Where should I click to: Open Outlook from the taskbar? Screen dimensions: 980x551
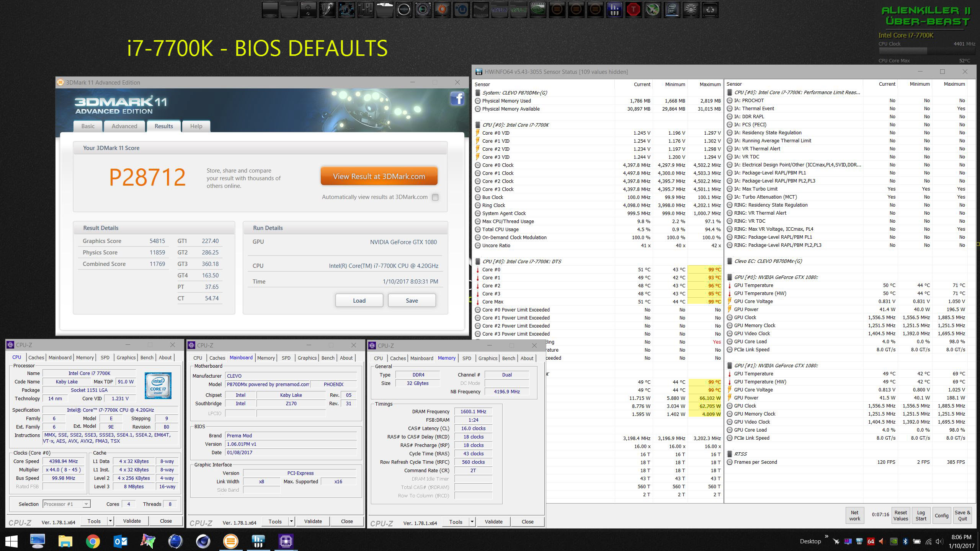(121, 541)
